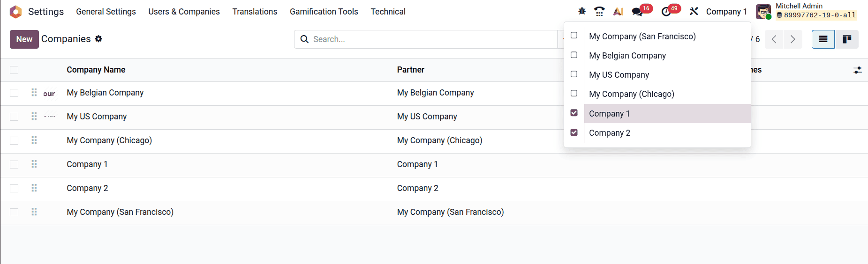This screenshot has width=868, height=264.
Task: Open the Users & Companies menu
Action: click(x=184, y=12)
